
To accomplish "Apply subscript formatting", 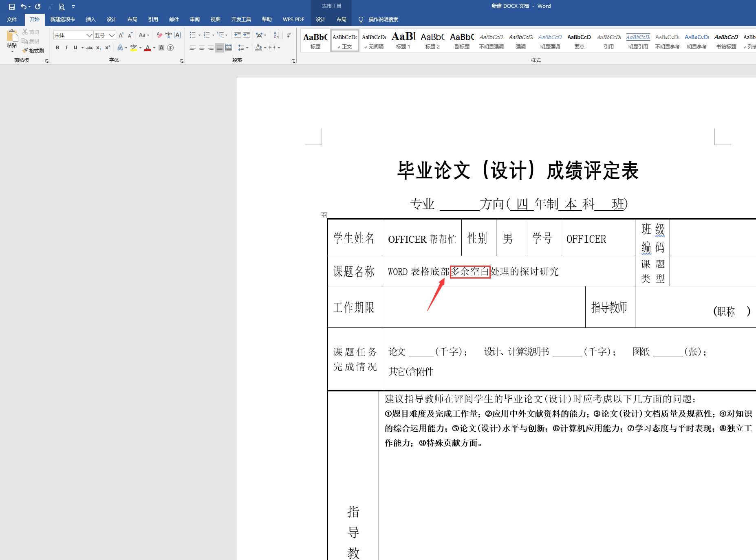I will (98, 48).
